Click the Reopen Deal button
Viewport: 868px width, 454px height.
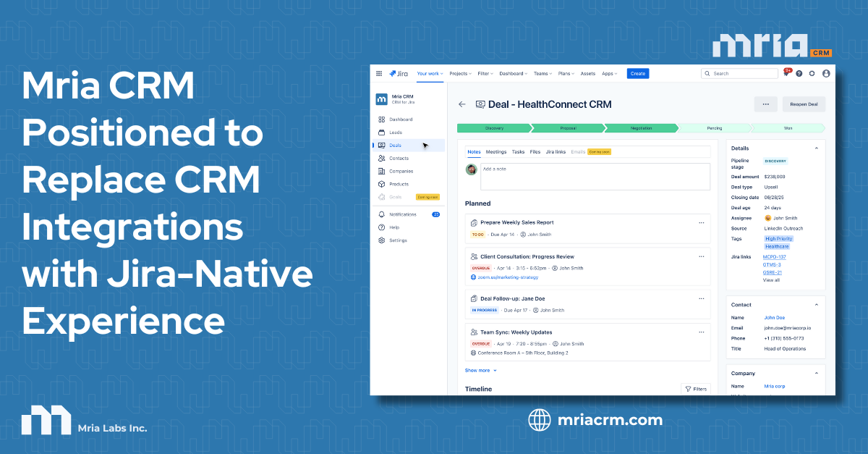click(804, 104)
